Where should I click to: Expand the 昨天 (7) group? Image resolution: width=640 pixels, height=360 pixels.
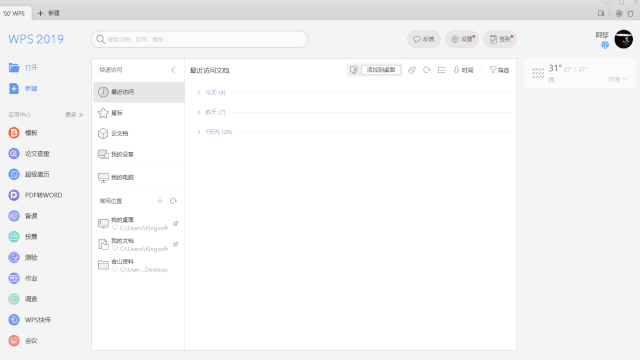198,112
